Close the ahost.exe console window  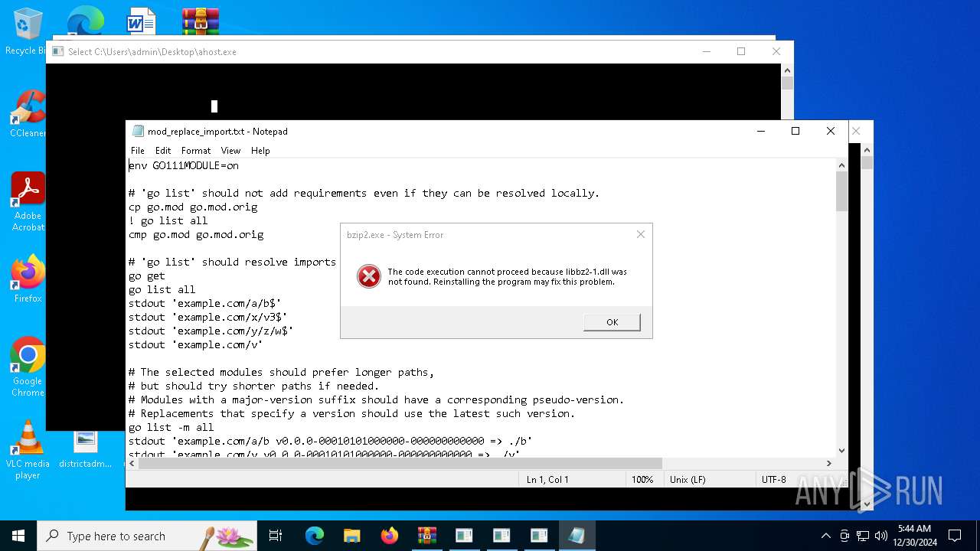pyautogui.click(x=776, y=51)
